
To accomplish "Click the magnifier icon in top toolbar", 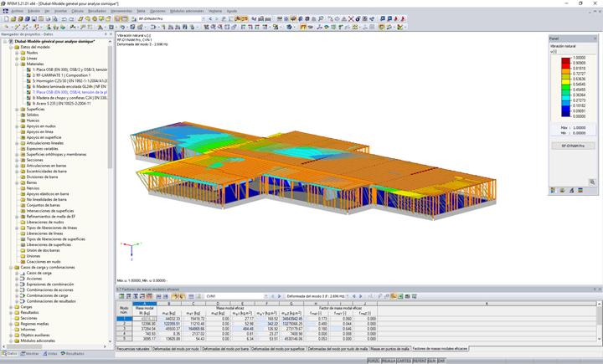I will click(x=321, y=19).
